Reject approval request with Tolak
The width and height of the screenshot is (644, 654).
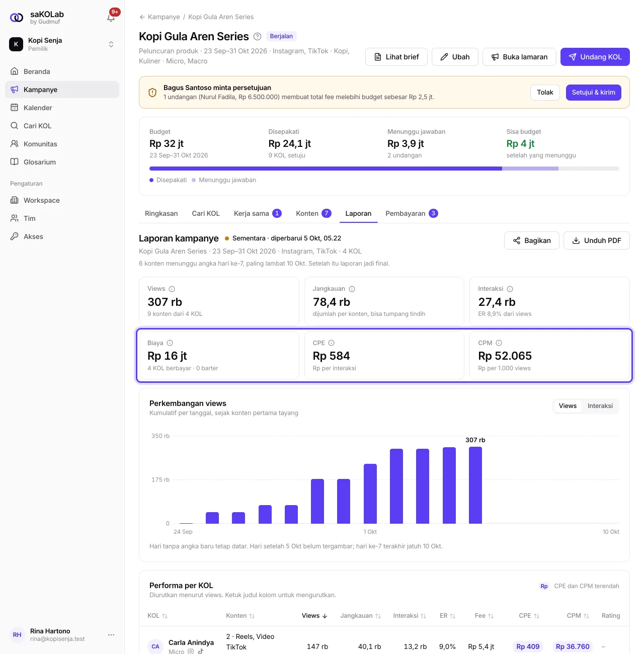pyautogui.click(x=545, y=93)
